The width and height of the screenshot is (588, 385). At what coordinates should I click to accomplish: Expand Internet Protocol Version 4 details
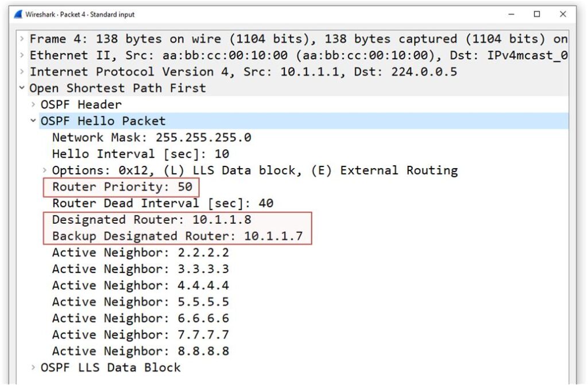click(x=21, y=72)
